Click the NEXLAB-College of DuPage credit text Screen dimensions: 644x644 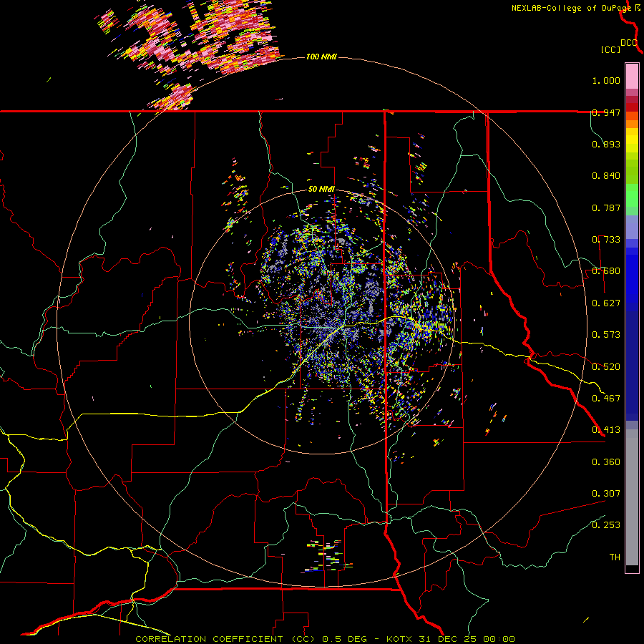coord(573,8)
